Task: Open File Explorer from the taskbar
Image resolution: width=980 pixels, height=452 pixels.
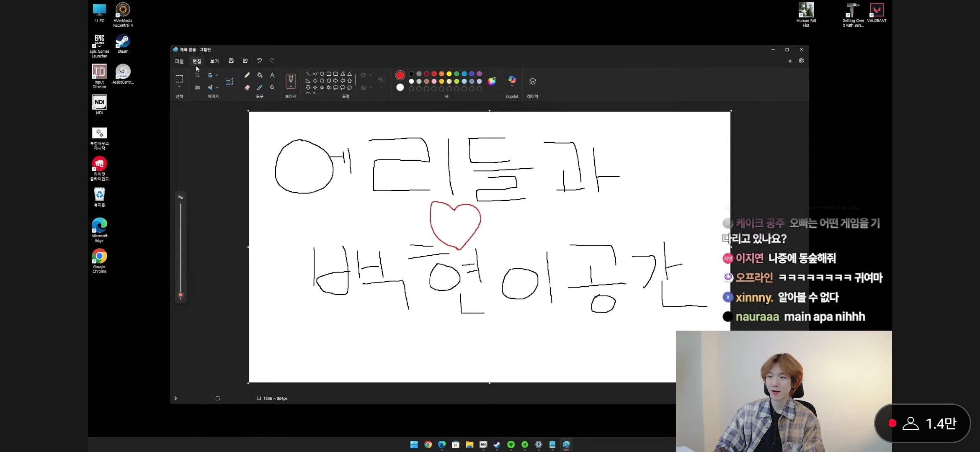Action: point(469,444)
